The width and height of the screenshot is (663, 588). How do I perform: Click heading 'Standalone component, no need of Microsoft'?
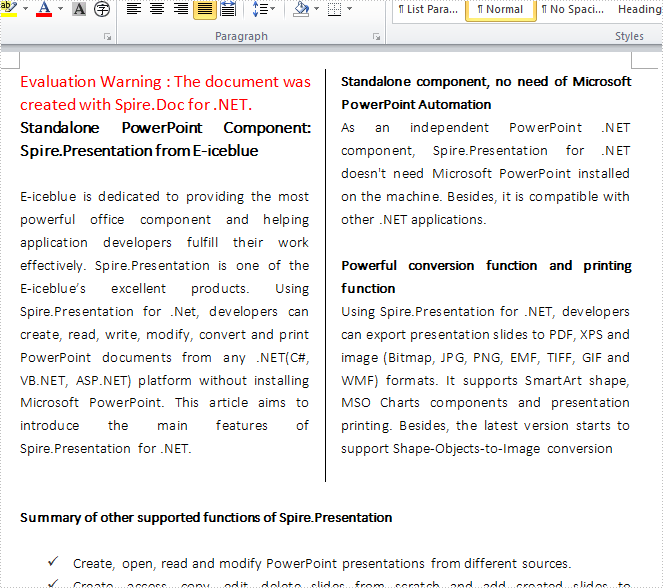[x=486, y=82]
